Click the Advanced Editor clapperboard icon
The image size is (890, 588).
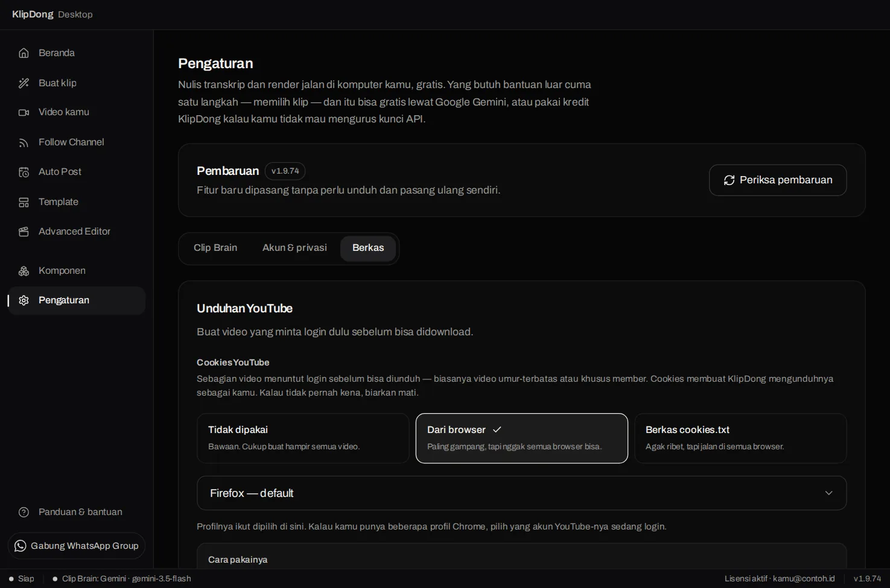coord(24,232)
